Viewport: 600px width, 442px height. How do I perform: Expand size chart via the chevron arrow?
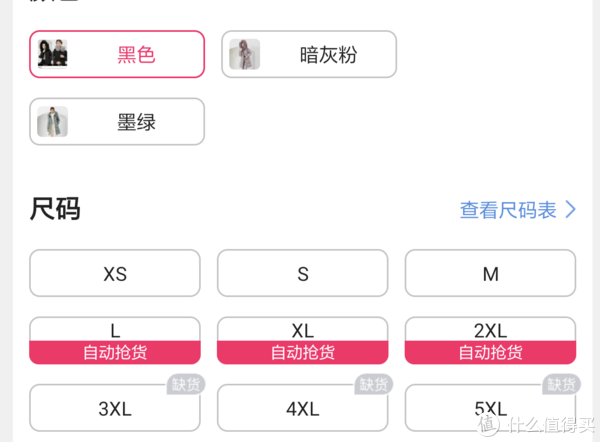tap(571, 210)
